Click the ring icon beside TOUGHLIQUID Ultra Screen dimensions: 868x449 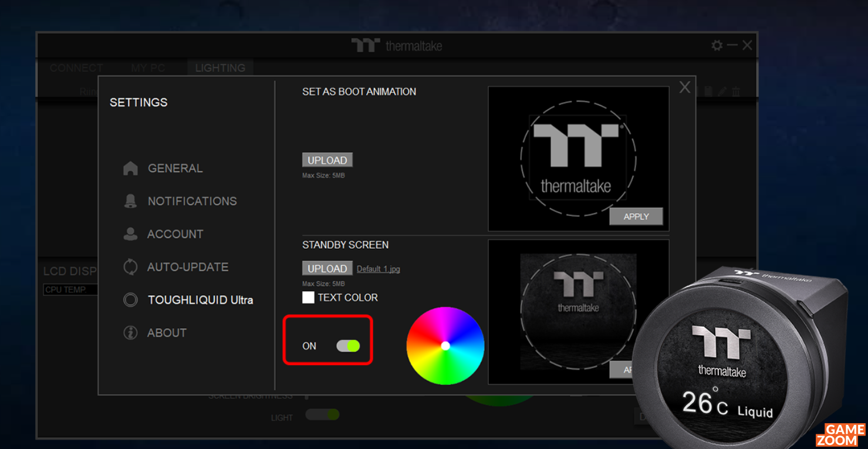[x=130, y=300]
